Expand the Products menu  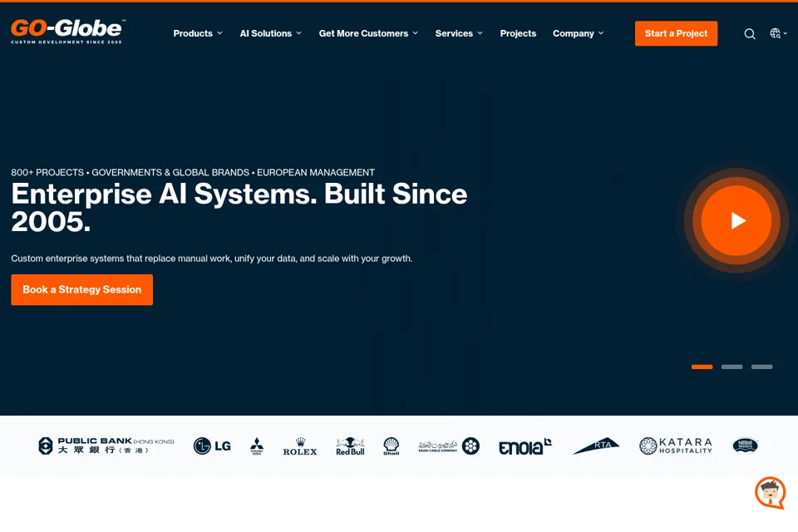pyautogui.click(x=198, y=33)
